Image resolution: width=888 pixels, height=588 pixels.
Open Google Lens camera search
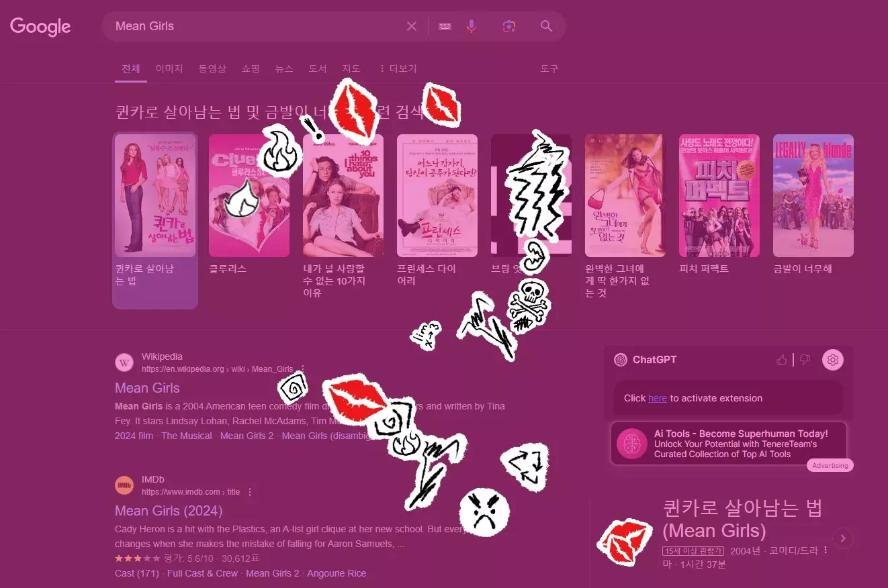point(508,26)
